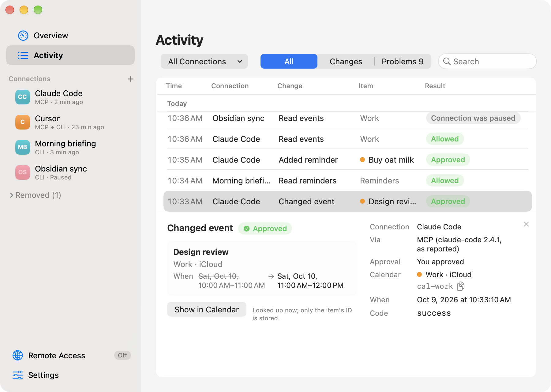Copy the cal-work calendar ID

[461, 286]
